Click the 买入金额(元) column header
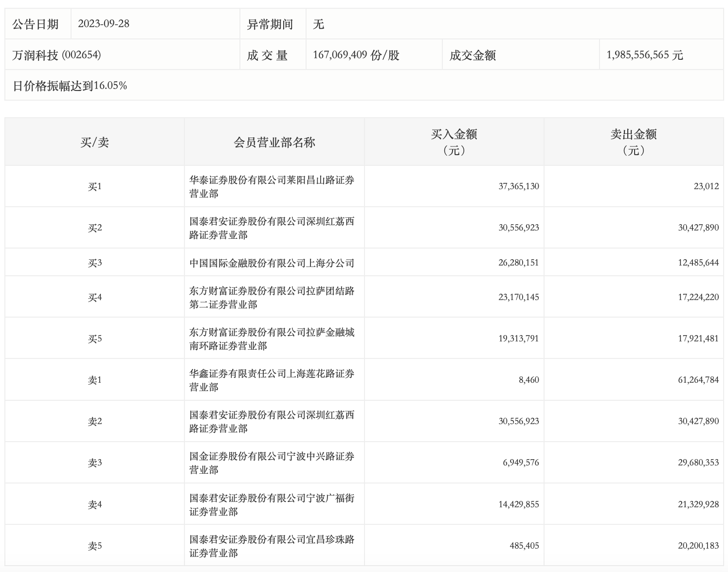The image size is (728, 572). click(454, 142)
